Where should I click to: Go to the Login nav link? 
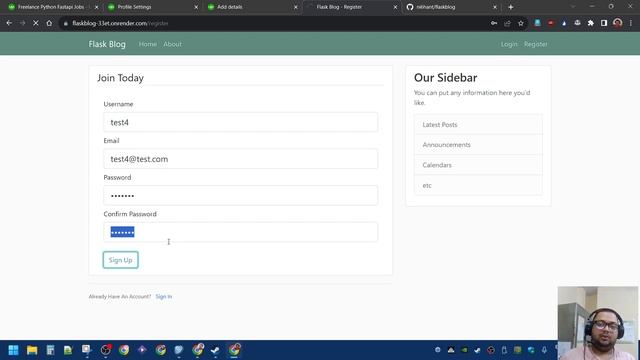pos(509,44)
